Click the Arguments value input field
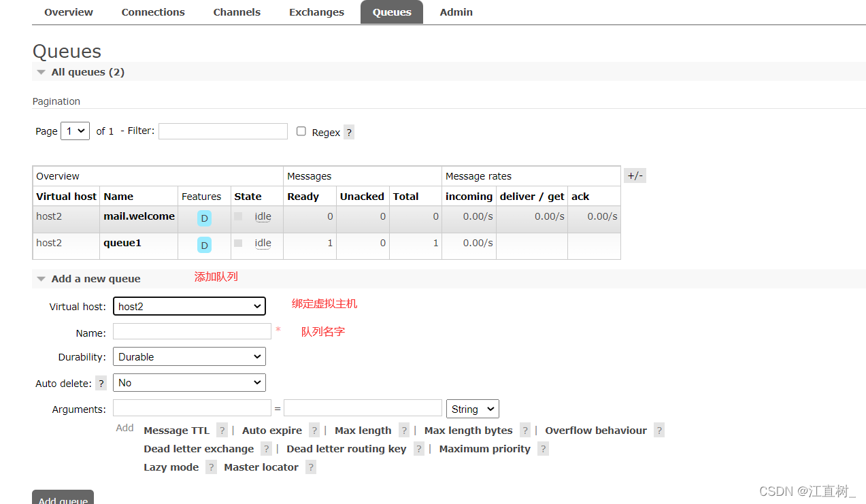Viewport: 866px width, 504px height. 363,408
